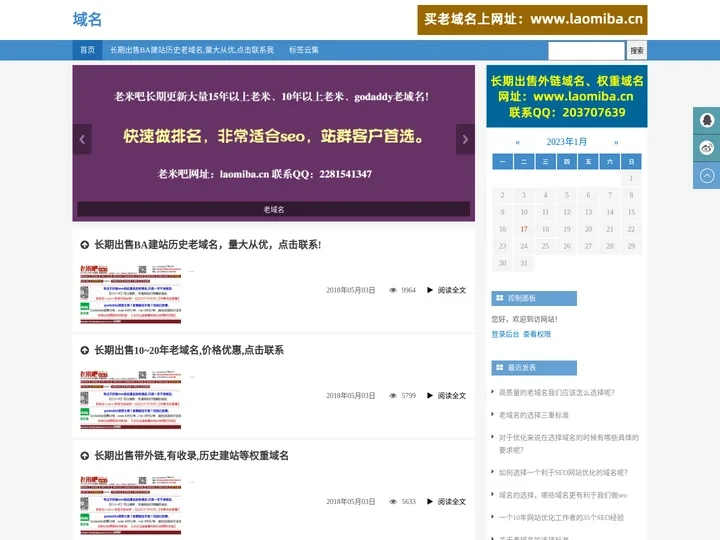Open post 长期出售BA建站历史老域名,量大从优

(208, 245)
